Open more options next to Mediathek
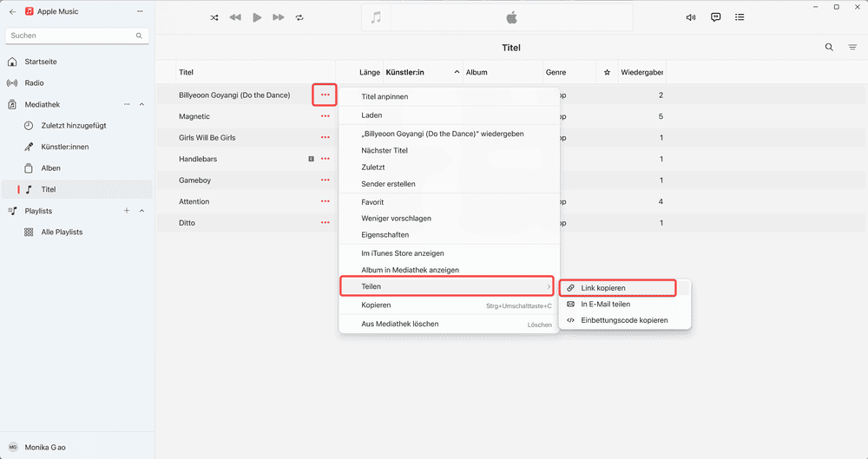868x459 pixels. [x=127, y=104]
